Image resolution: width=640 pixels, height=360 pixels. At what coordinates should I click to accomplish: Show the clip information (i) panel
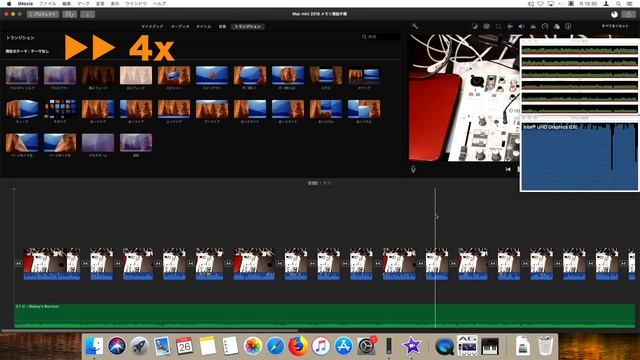(568, 27)
